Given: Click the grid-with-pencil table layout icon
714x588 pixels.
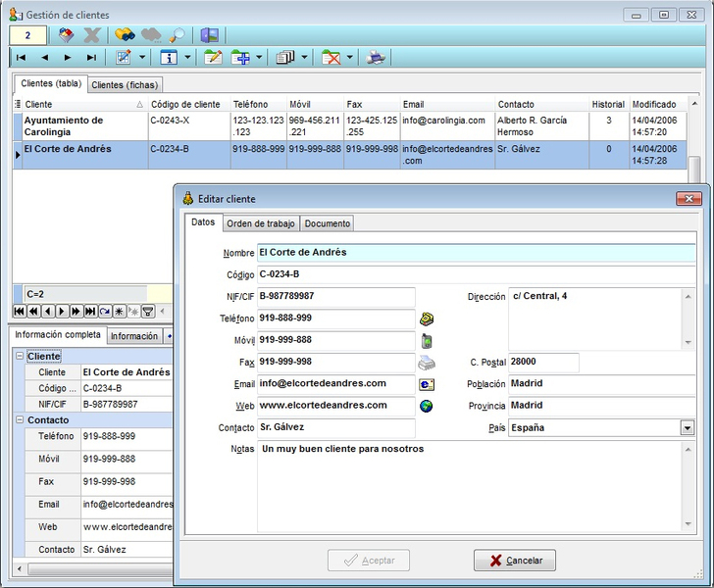Looking at the screenshot, I should coord(124,58).
